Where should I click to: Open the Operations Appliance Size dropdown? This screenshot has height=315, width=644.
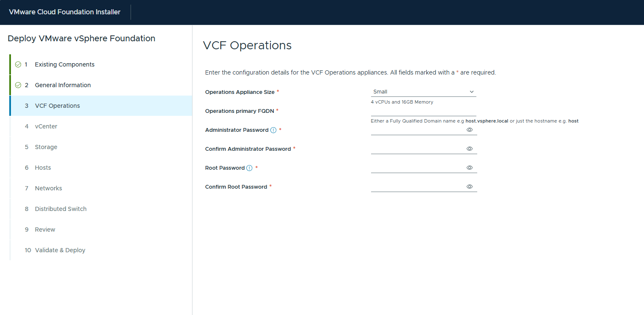(423, 92)
